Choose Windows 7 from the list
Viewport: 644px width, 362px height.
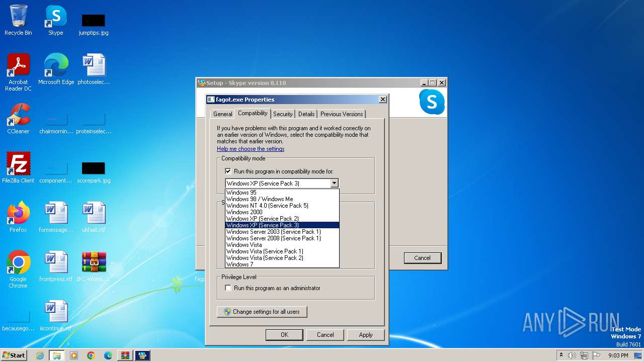tap(282, 264)
